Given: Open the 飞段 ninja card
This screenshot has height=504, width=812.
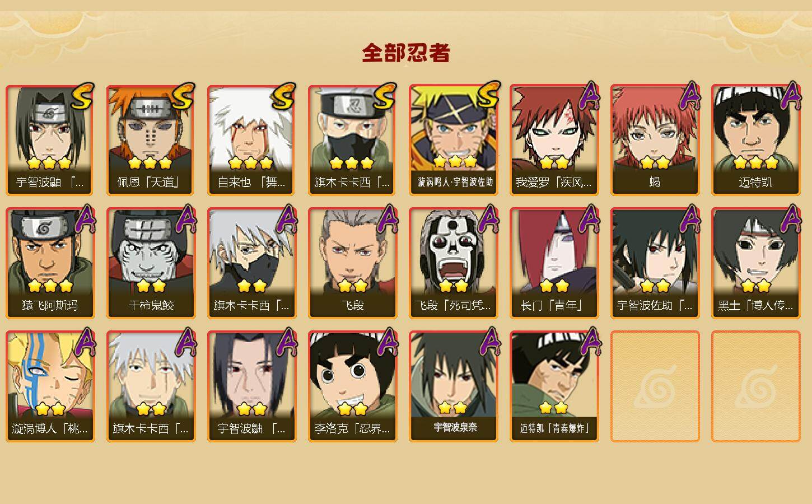Looking at the screenshot, I should tap(352, 263).
